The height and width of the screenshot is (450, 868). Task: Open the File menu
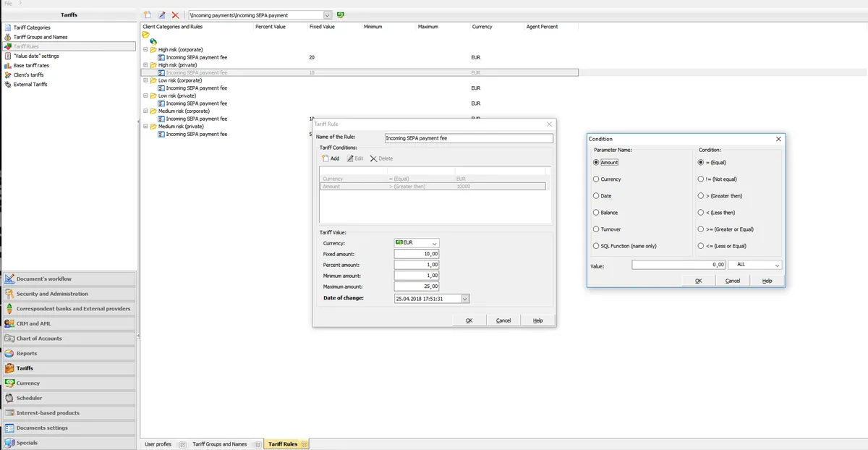[x=8, y=4]
